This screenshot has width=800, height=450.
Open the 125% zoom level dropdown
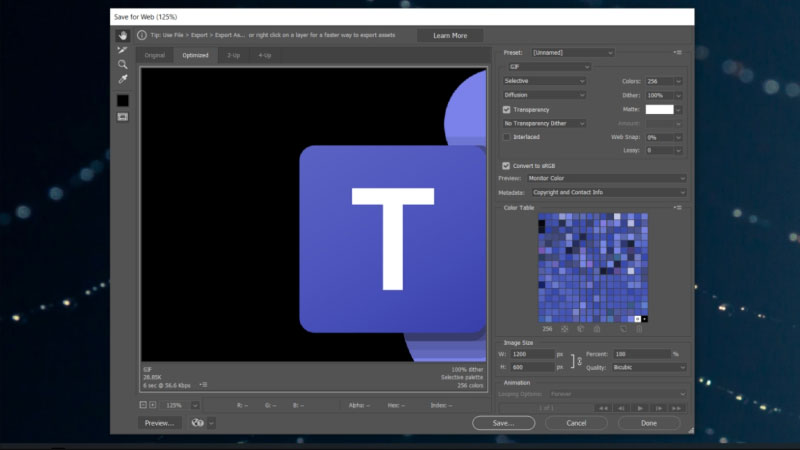[195, 405]
